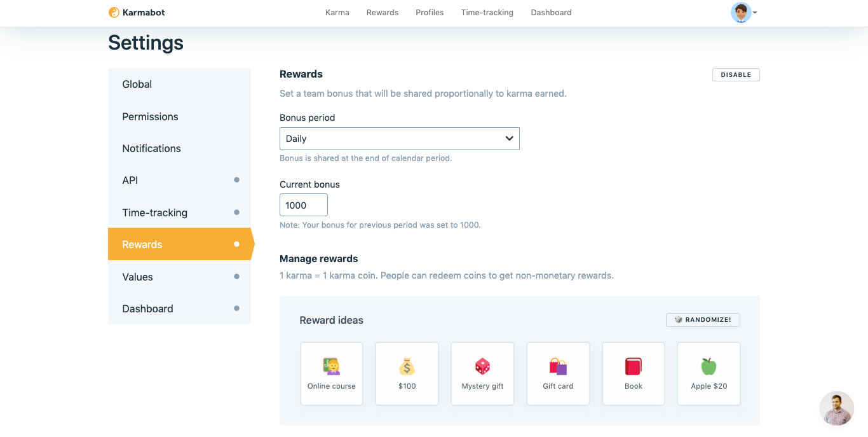868x437 pixels.
Task: Open Time-tracking settings in sidebar
Action: 179,212
